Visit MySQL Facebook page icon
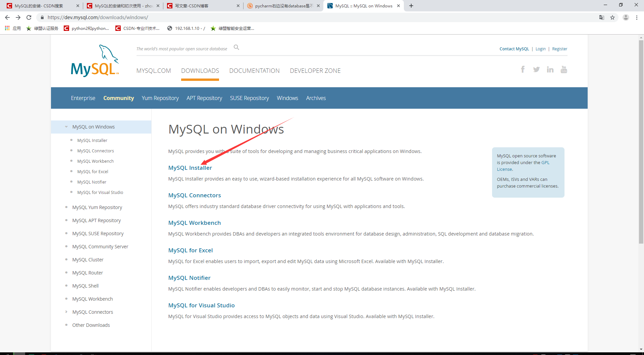 point(523,69)
